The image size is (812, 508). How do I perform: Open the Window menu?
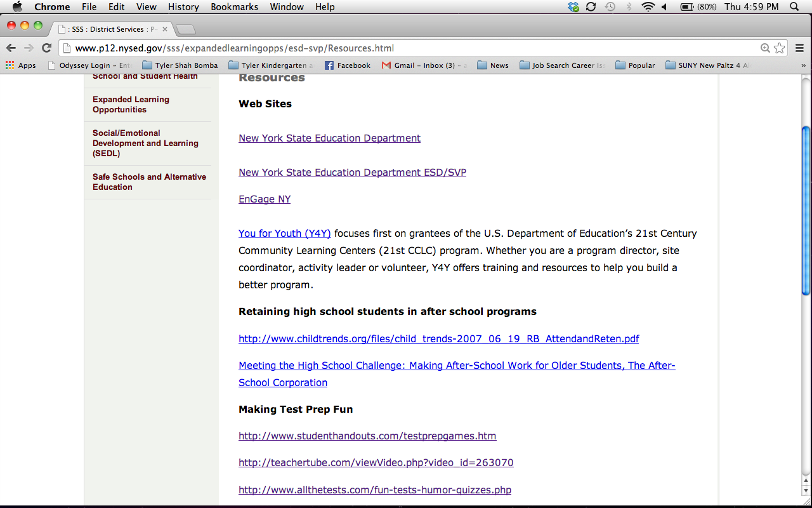(x=286, y=7)
